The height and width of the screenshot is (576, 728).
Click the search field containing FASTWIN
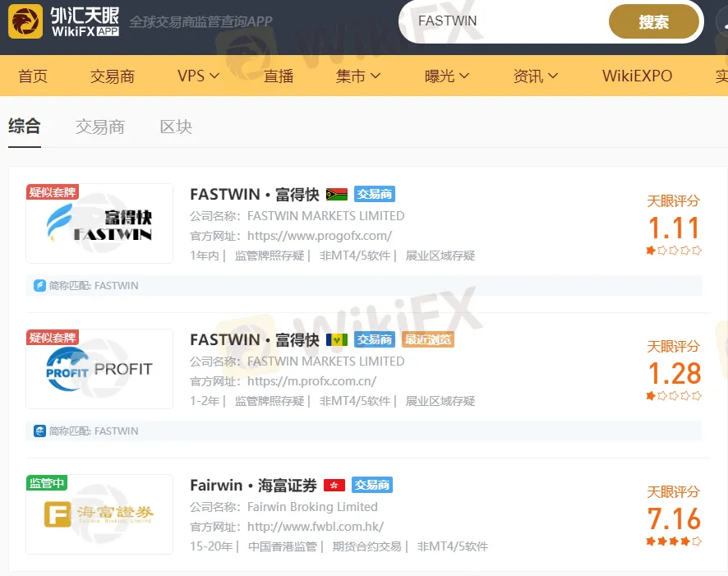coord(504,21)
